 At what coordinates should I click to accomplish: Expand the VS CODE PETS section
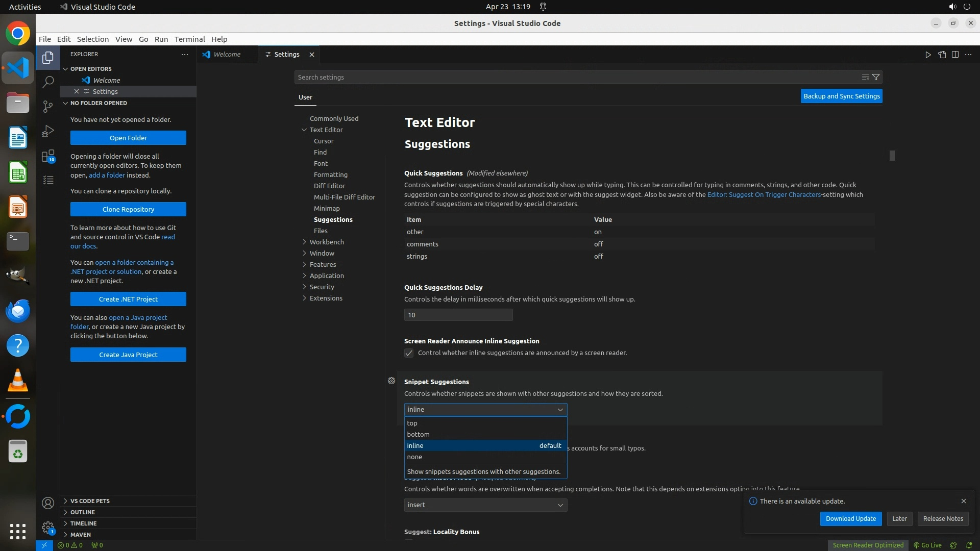tap(90, 501)
